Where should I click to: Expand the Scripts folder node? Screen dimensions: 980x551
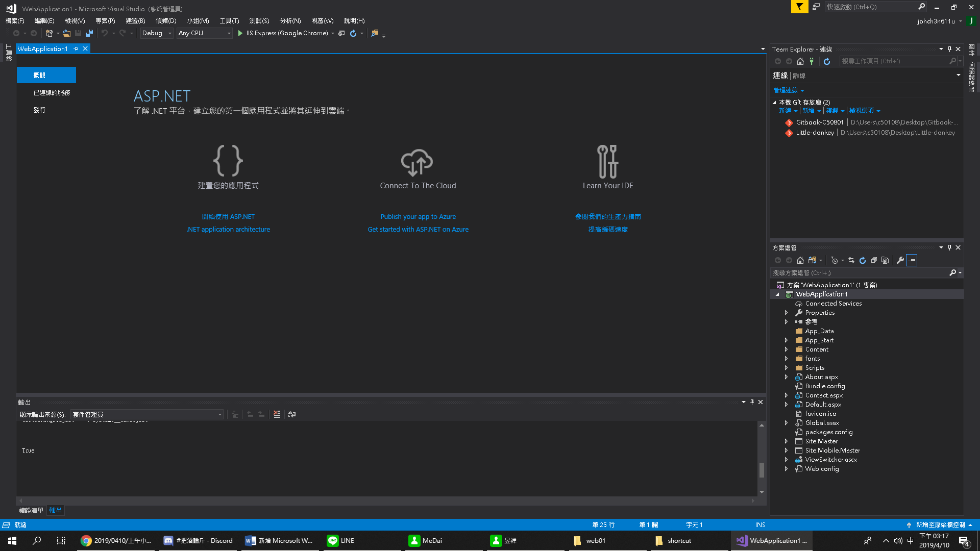[x=786, y=368]
